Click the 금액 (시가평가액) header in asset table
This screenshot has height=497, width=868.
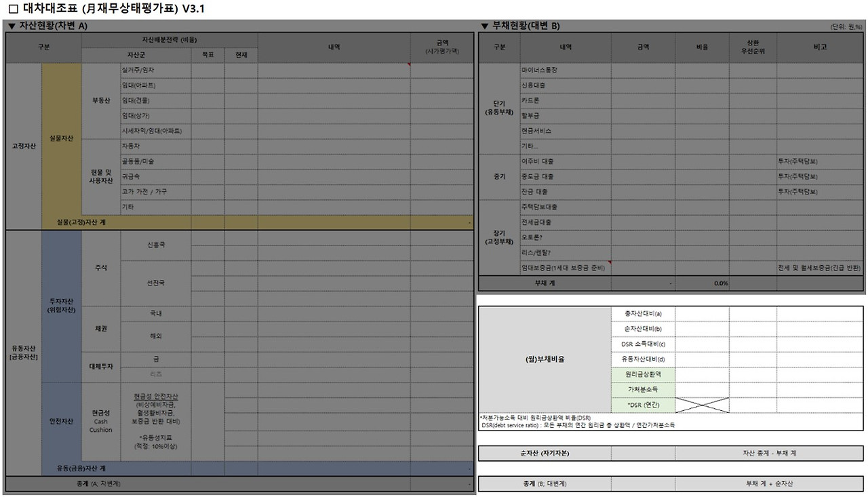442,47
